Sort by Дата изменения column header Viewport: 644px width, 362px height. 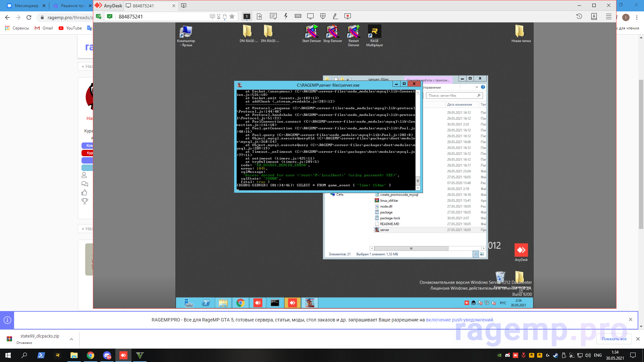(x=459, y=105)
